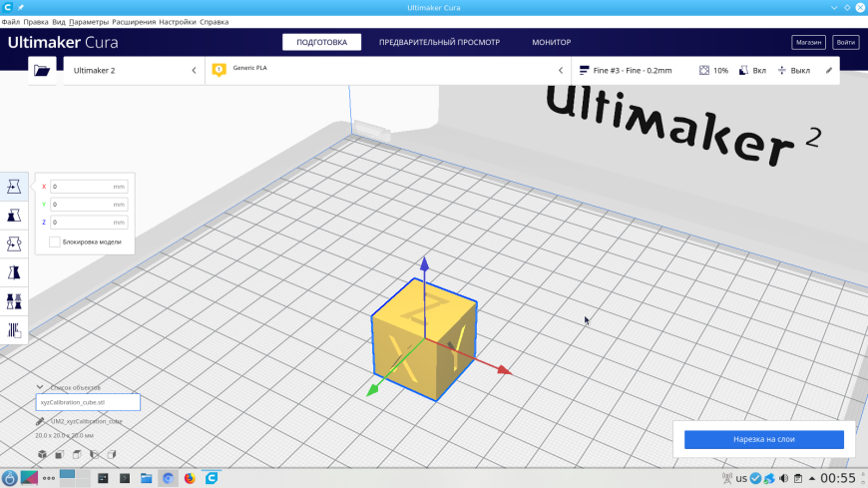Switch to left side view cube icon

tap(94, 455)
